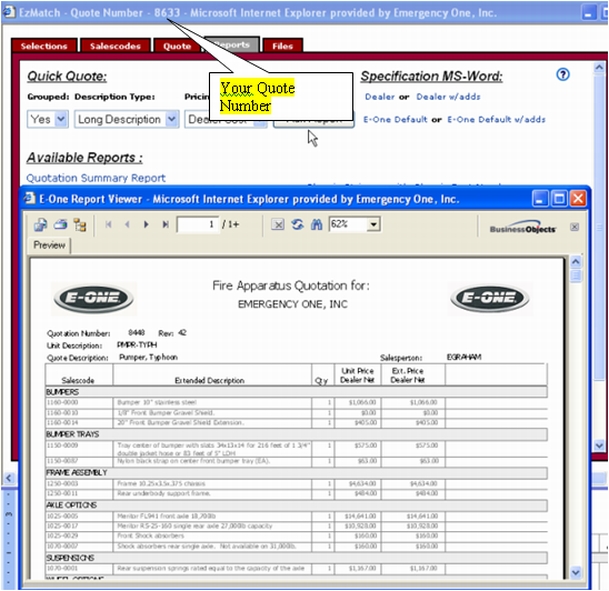Click scroll down arrow in Report Viewer
609x591 pixels.
[x=576, y=572]
